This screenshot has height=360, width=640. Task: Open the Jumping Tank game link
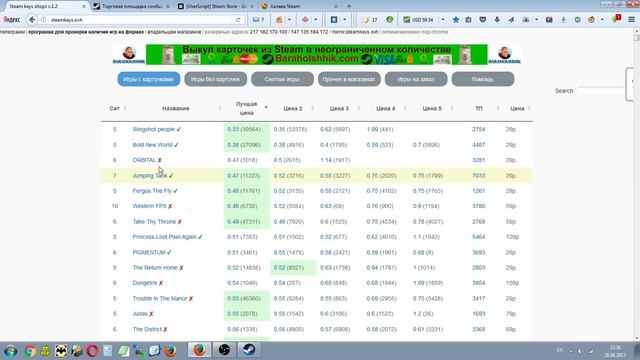pyautogui.click(x=149, y=176)
